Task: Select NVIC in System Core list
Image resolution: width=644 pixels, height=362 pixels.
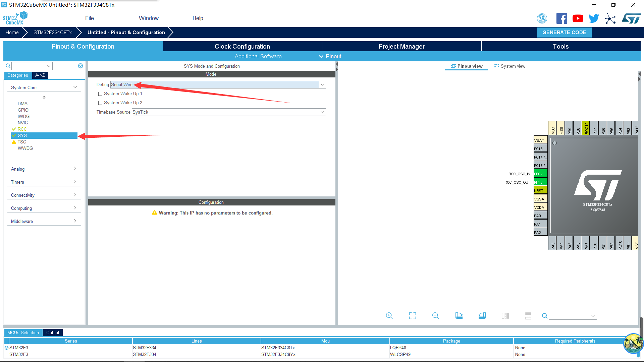Action: click(23, 123)
